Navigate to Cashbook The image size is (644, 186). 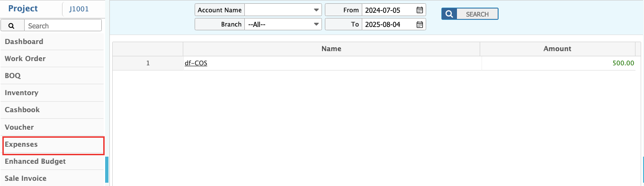(x=52, y=110)
